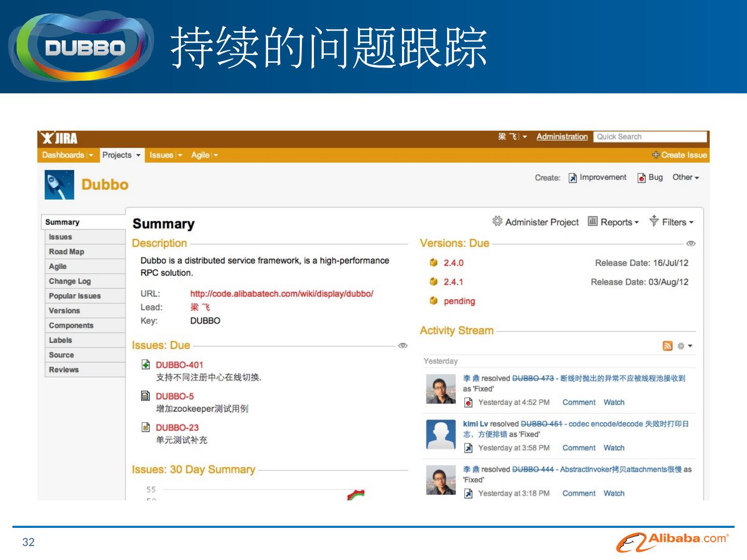747x560 pixels.
Task: Toggle the Issues Due eye icon
Action: pyautogui.click(x=403, y=346)
